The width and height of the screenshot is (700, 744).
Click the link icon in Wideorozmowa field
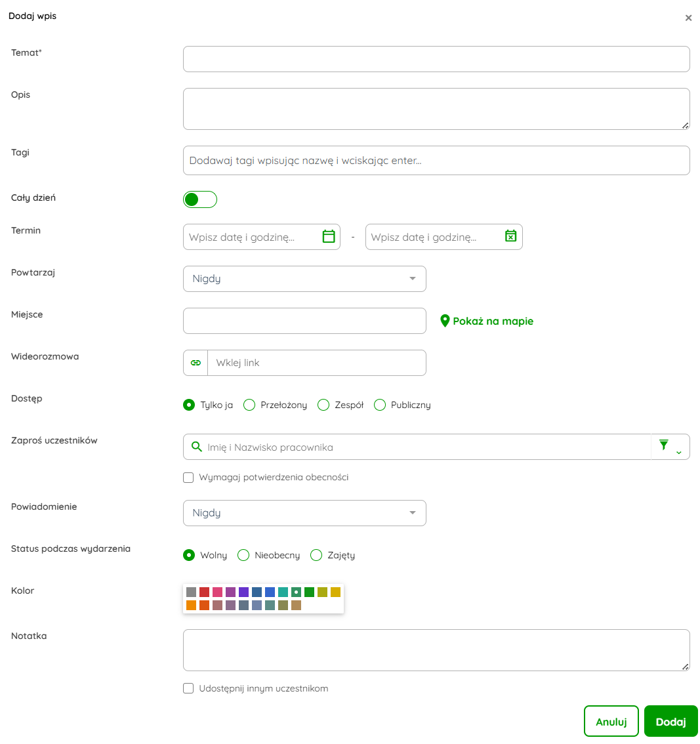[196, 363]
